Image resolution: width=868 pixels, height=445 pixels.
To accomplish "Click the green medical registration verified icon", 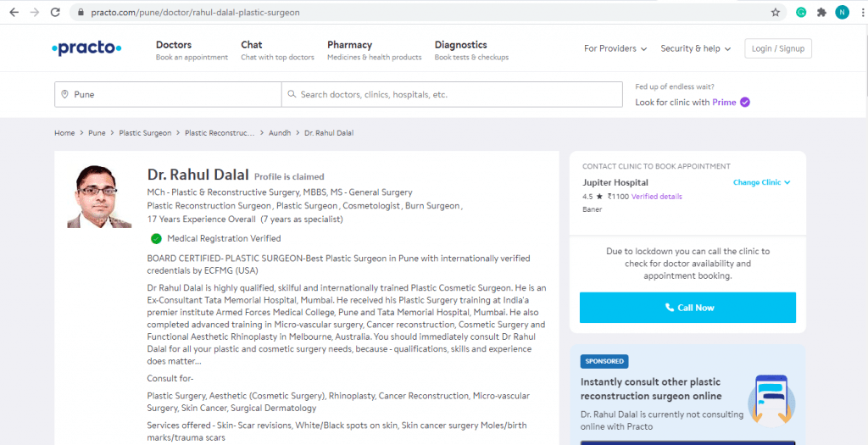I will (156, 239).
